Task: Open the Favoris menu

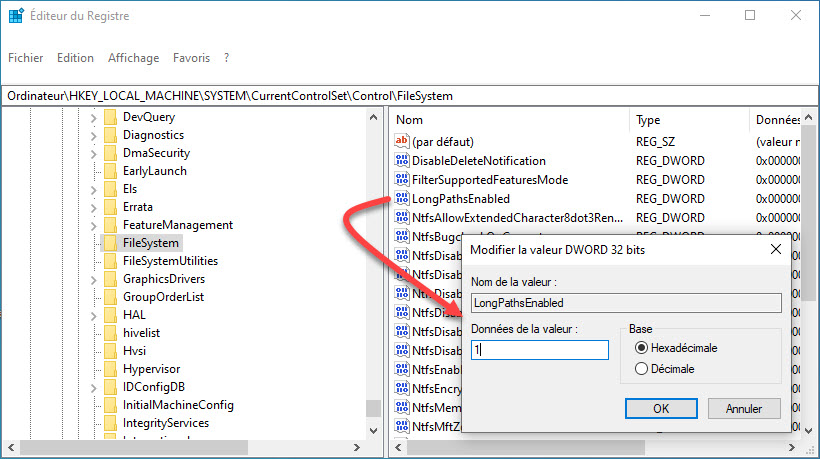Action: tap(191, 58)
